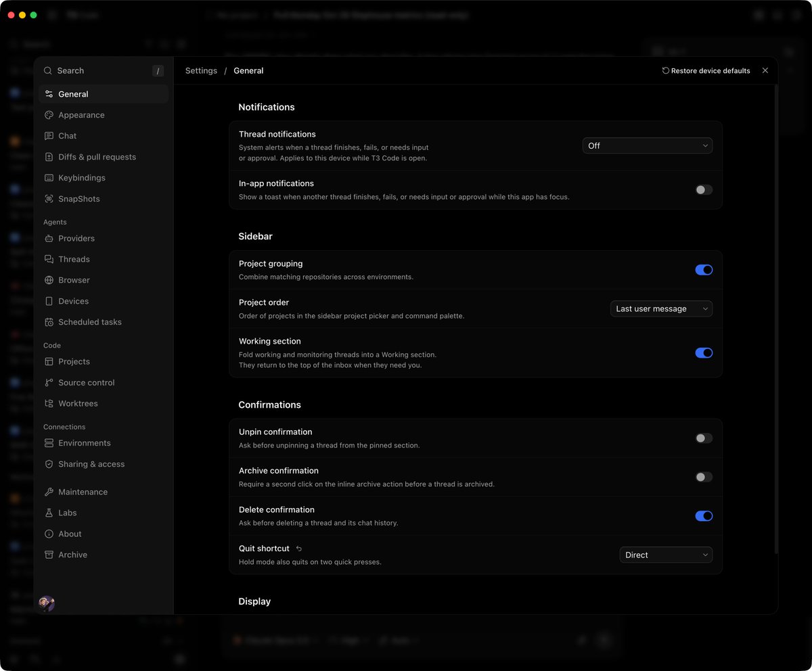This screenshot has width=812, height=671.
Task: Click the settings Search field
Action: pyautogui.click(x=104, y=70)
